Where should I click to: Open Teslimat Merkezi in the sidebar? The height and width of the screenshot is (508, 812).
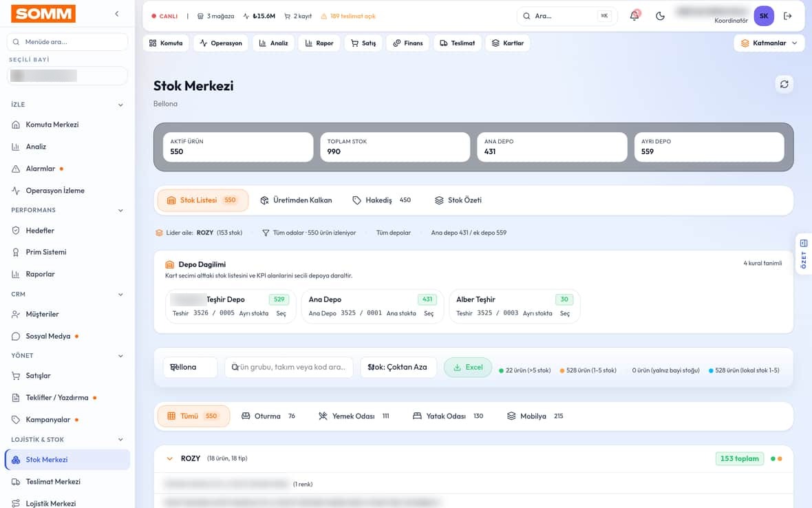[x=67, y=482]
